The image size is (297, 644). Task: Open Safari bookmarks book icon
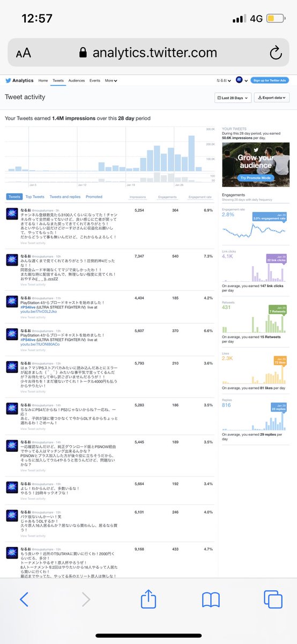tap(211, 599)
